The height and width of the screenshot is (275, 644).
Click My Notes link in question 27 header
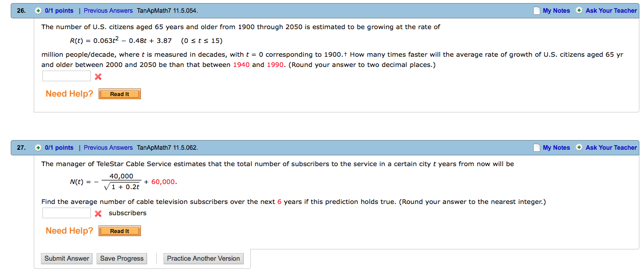point(556,148)
